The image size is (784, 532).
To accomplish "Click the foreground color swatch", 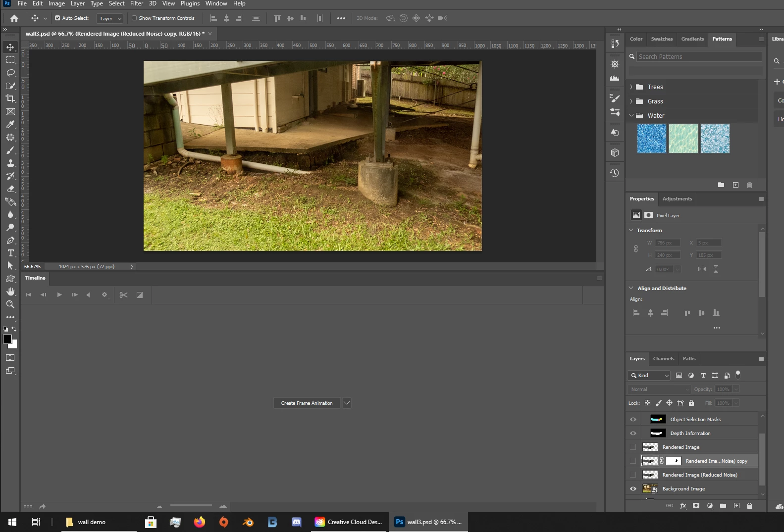I will tap(7, 339).
